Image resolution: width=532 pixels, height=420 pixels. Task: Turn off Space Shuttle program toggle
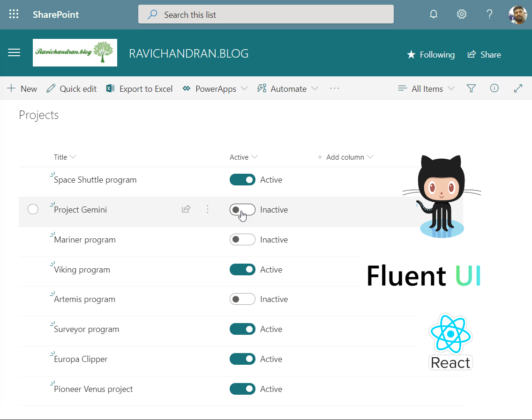pyautogui.click(x=242, y=180)
